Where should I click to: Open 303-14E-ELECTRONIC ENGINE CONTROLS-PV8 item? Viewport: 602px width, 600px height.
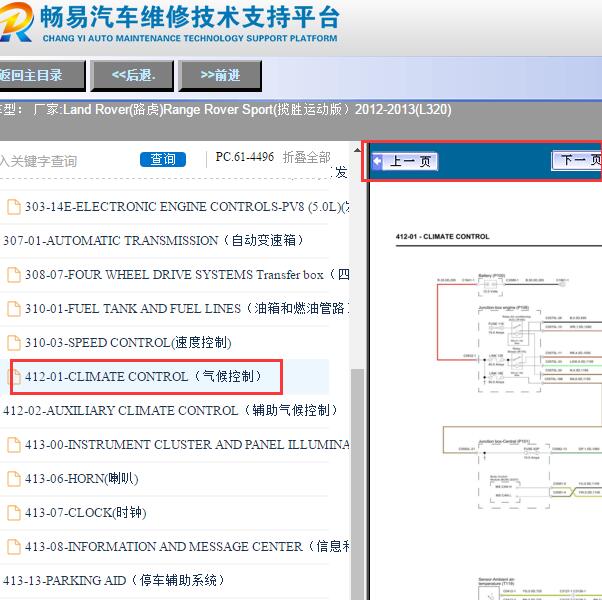pos(187,207)
